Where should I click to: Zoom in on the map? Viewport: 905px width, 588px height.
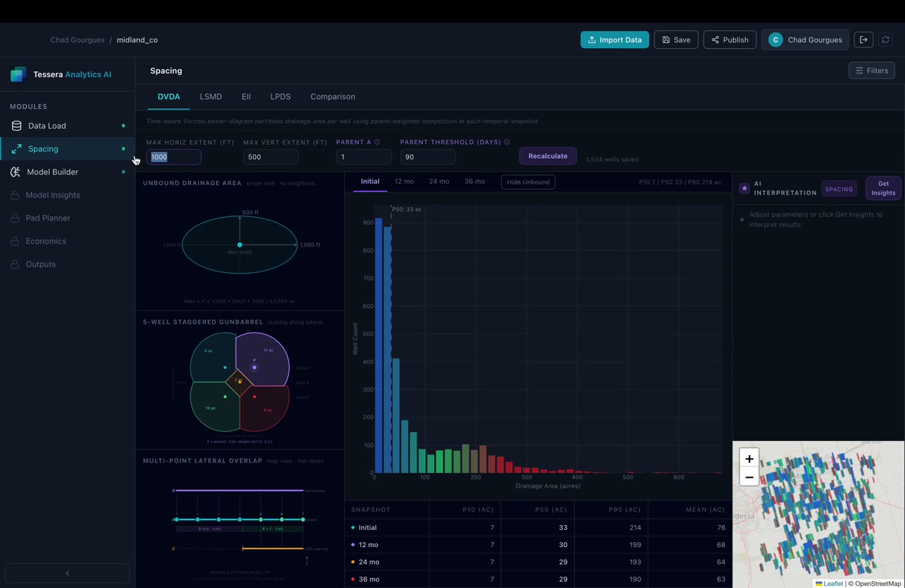(x=749, y=459)
